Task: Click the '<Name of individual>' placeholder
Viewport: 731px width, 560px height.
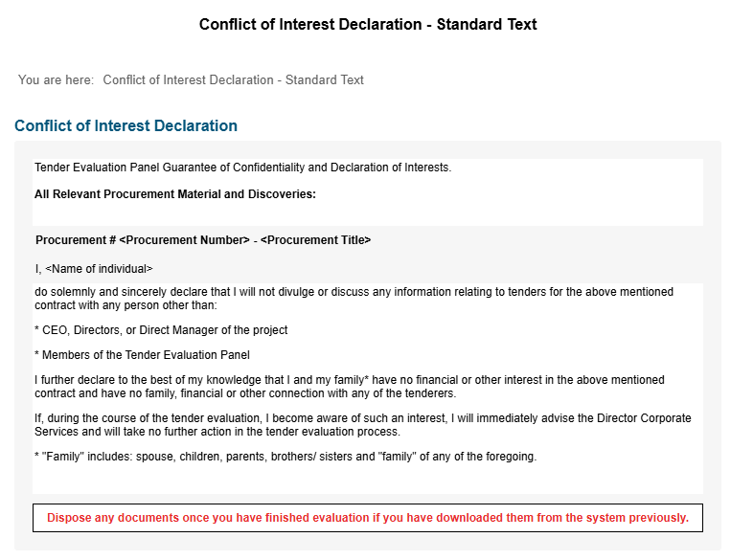Action: coord(99,269)
